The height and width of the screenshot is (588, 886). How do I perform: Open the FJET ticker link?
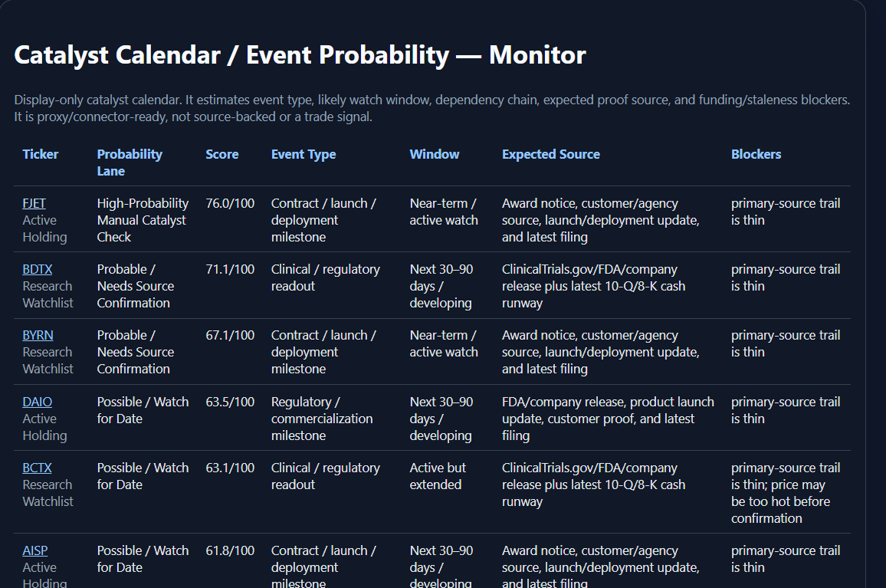pos(34,204)
